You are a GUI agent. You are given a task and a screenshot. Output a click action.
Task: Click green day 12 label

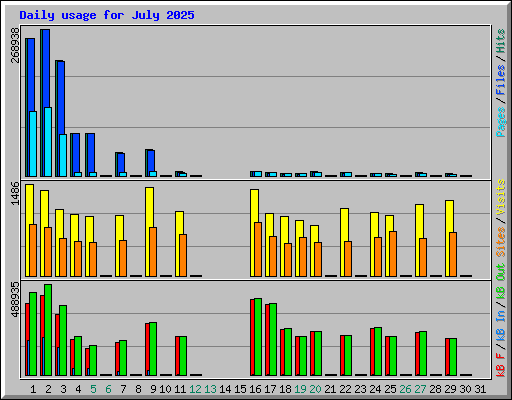coord(195,389)
